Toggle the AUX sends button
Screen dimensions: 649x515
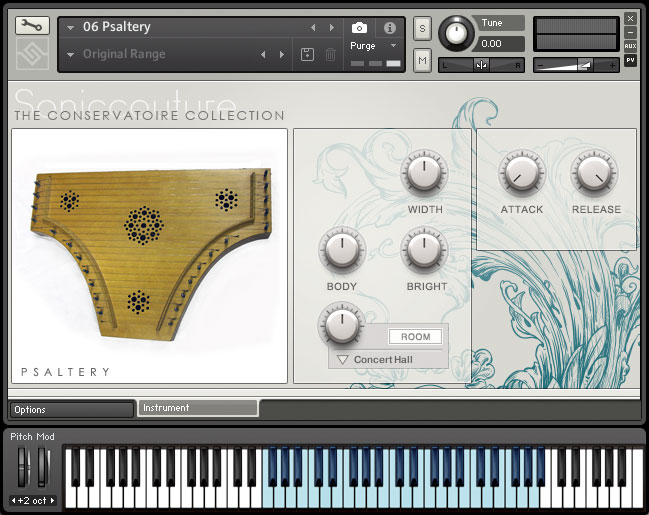coord(630,46)
